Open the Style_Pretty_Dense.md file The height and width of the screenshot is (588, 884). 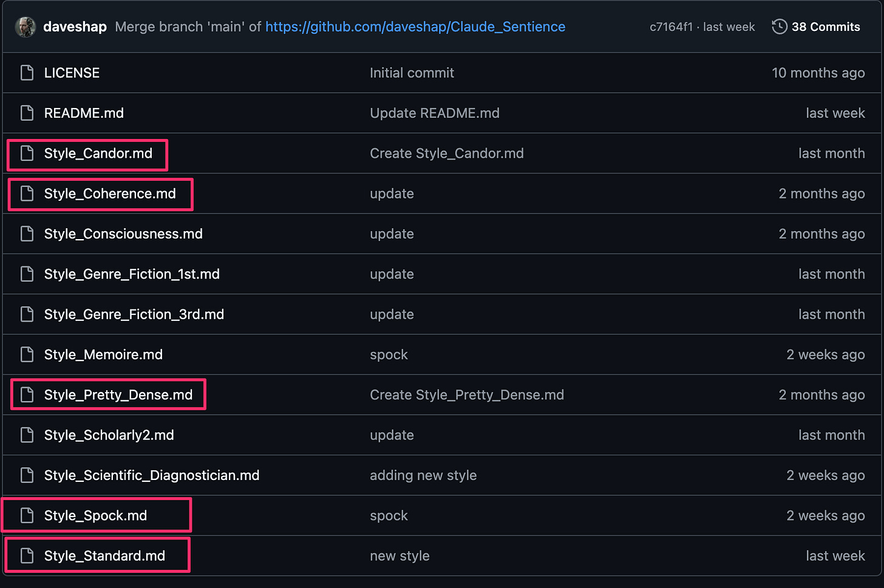point(118,395)
